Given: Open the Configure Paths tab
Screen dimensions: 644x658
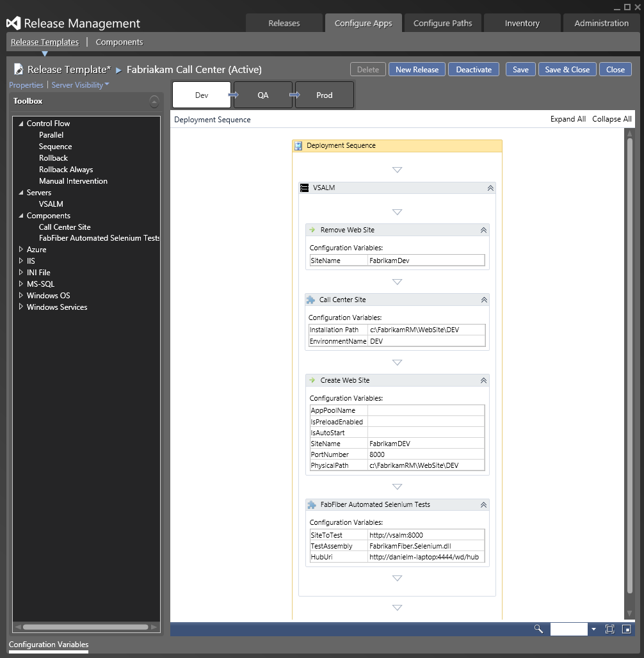Looking at the screenshot, I should click(442, 23).
